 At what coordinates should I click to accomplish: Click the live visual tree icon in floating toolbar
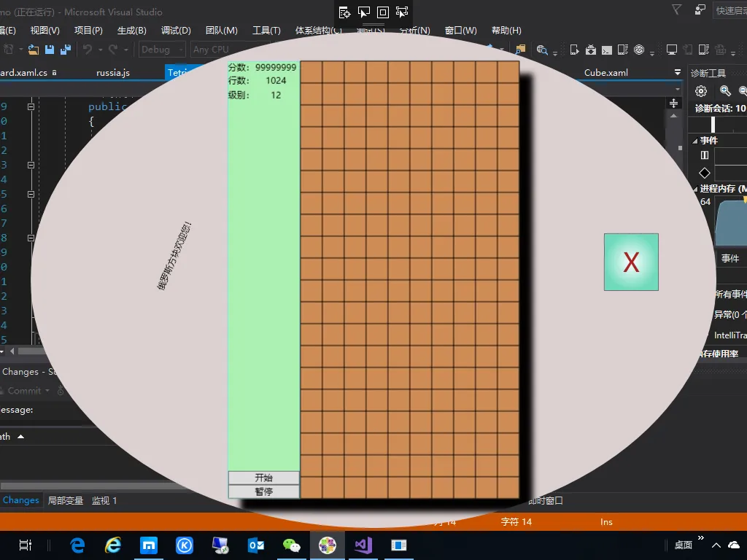click(x=344, y=12)
